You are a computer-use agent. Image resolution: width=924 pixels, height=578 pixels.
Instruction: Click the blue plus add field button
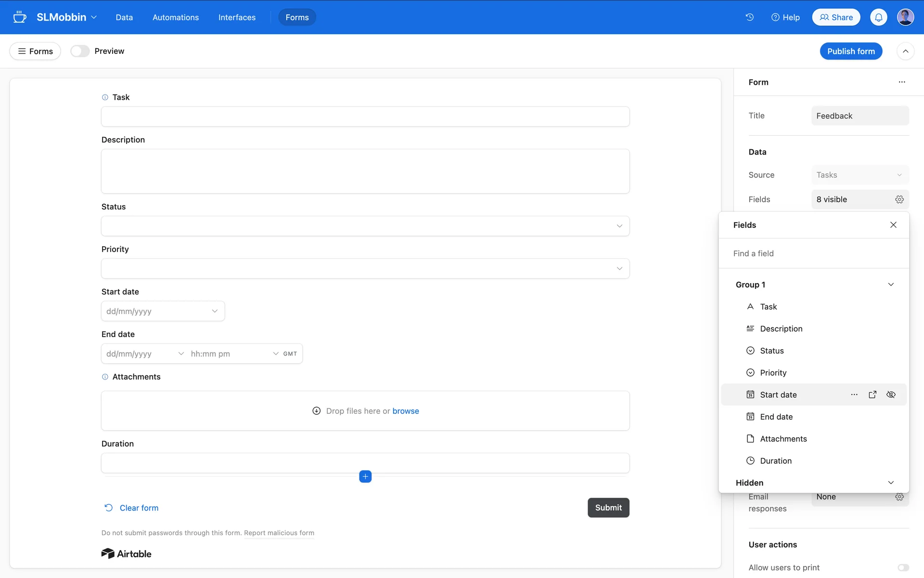tap(365, 476)
